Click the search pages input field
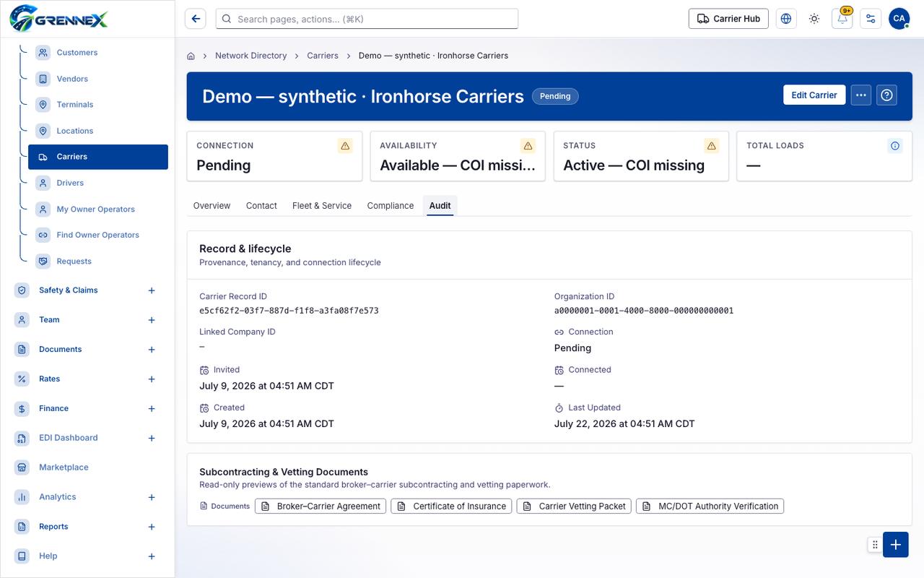924x578 pixels. tap(367, 19)
